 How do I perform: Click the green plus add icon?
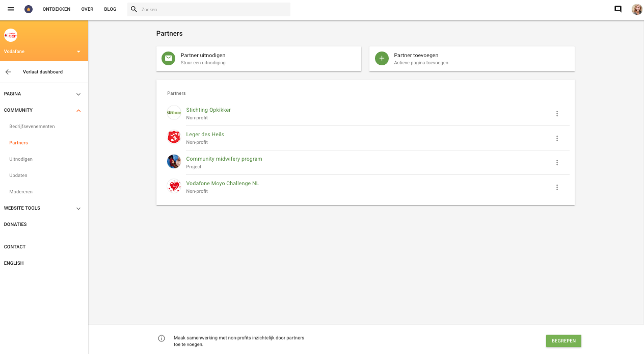[x=382, y=59]
